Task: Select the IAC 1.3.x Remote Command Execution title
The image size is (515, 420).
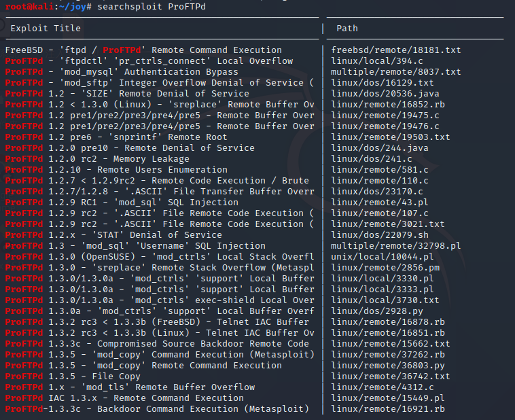Action: click(124, 398)
